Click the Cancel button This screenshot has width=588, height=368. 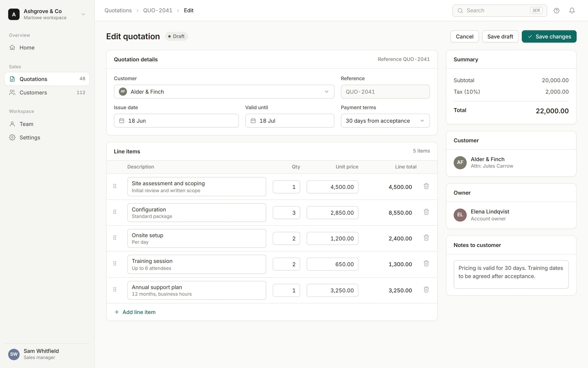pyautogui.click(x=464, y=37)
